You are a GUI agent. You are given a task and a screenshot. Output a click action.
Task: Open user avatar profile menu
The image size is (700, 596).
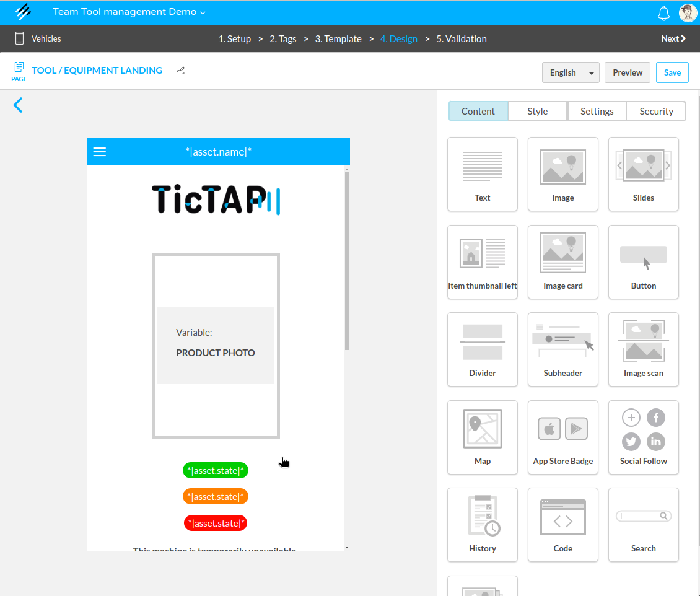pos(688,12)
